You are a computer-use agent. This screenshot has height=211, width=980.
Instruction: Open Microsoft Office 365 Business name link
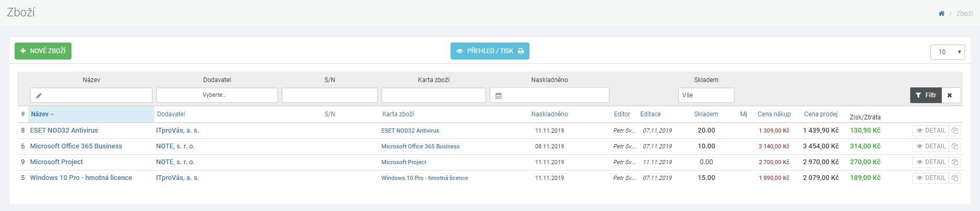tap(76, 146)
